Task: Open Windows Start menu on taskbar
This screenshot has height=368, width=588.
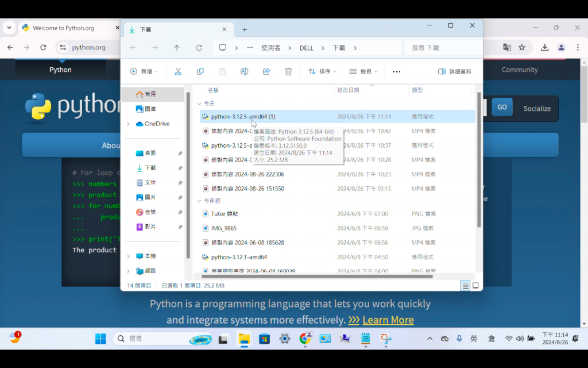Action: (x=100, y=339)
